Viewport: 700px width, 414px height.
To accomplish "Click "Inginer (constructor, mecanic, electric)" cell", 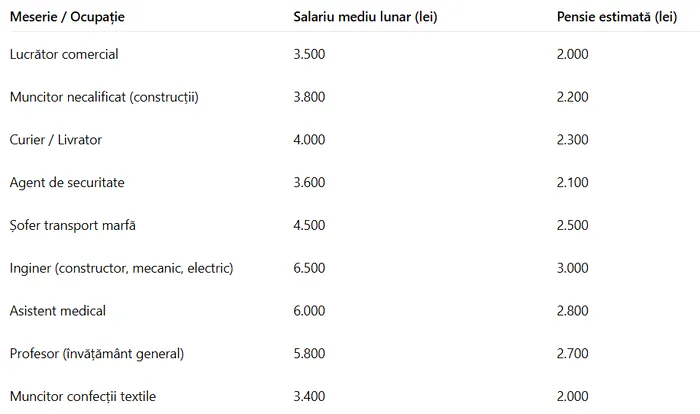I will (121, 269).
